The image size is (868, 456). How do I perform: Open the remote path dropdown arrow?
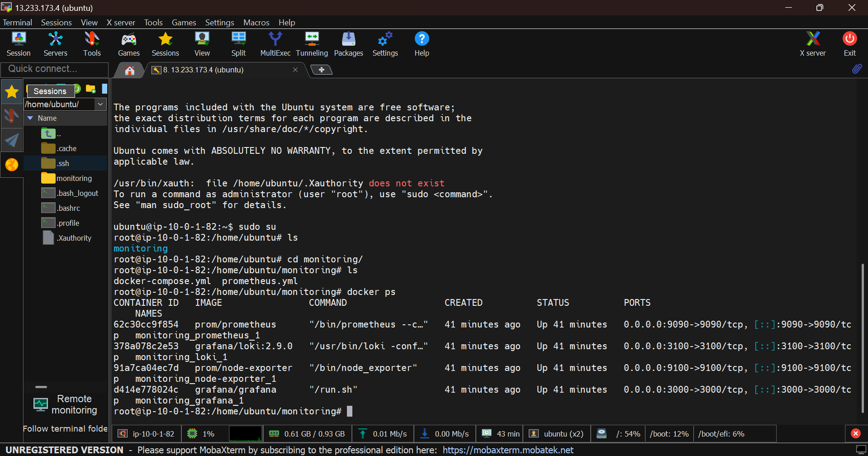point(100,104)
